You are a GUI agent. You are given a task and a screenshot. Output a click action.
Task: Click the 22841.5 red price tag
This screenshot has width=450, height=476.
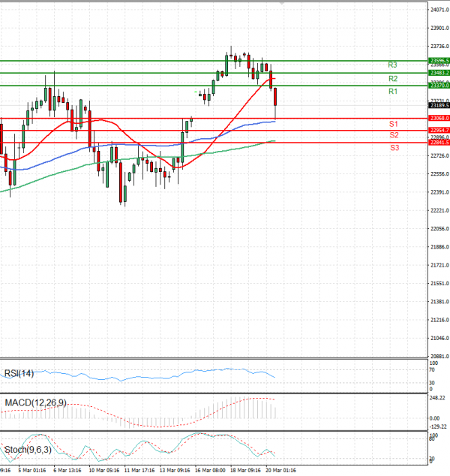[x=439, y=143]
